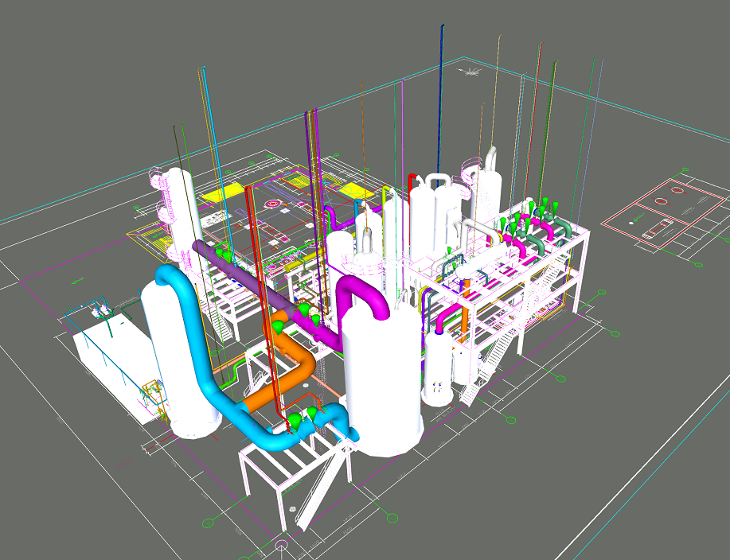Select the green grid bubble at bottom
Viewport: 730px width, 560px height.
pyautogui.click(x=209, y=523)
